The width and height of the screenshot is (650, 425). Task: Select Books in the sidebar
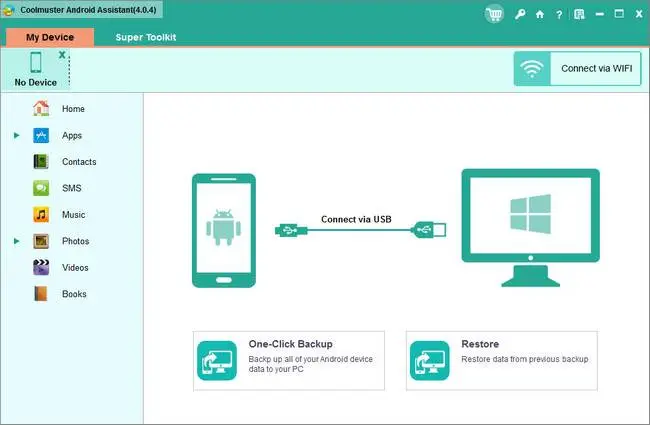74,294
